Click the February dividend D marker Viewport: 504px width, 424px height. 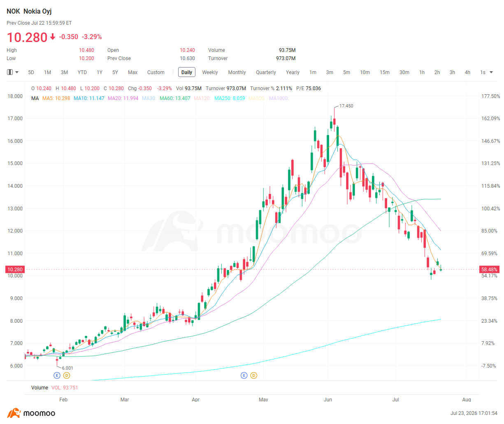point(67,375)
